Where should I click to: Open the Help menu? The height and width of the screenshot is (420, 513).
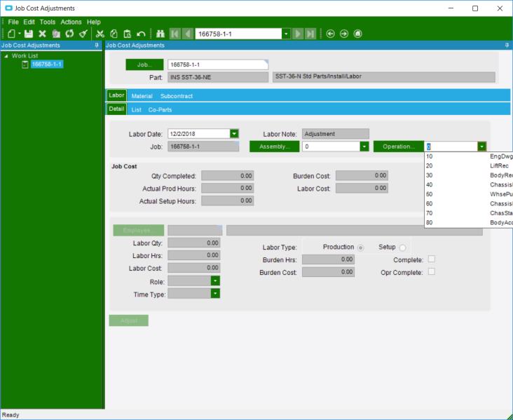tap(94, 22)
